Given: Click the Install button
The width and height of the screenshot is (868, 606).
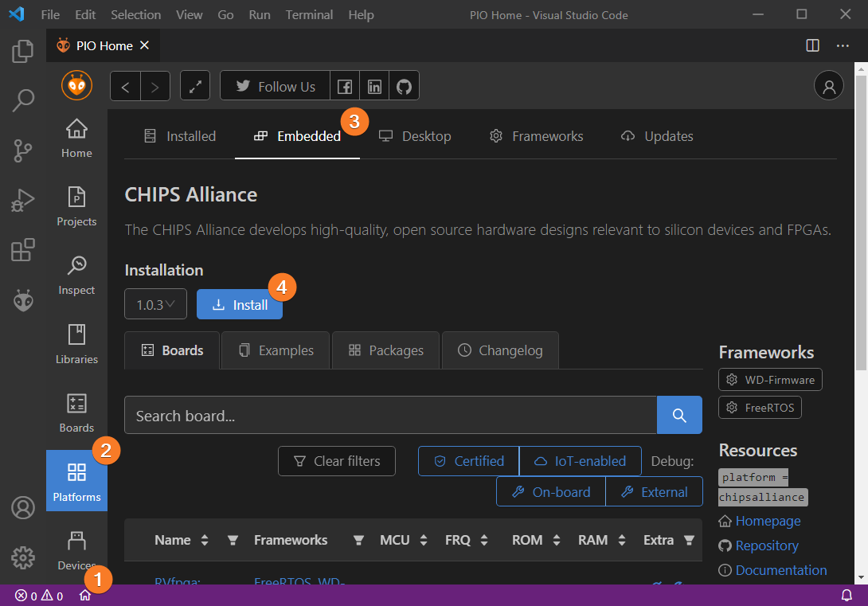Looking at the screenshot, I should (240, 304).
